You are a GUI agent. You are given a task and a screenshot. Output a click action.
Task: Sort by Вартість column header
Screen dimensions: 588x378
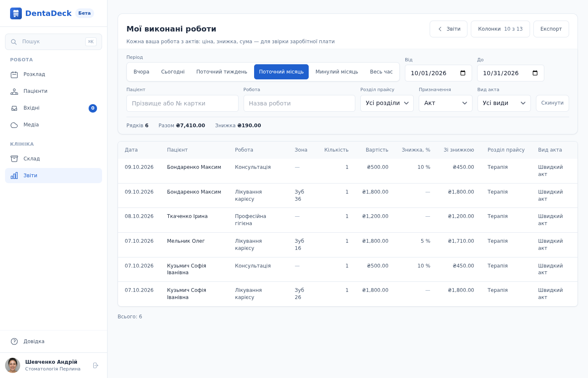click(x=377, y=150)
